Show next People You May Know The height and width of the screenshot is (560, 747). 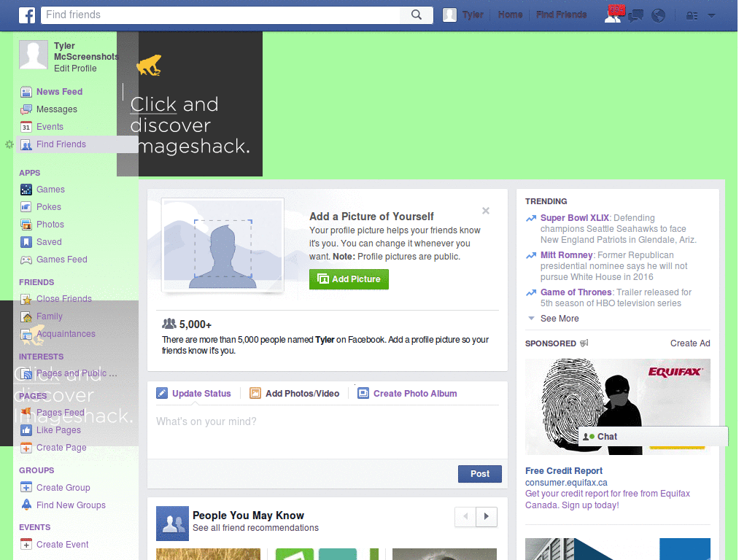(487, 517)
